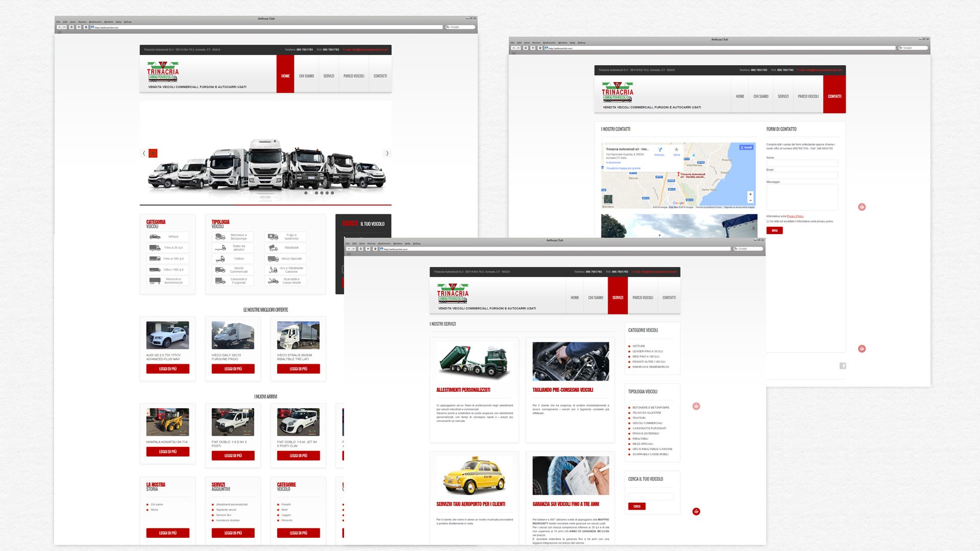Click the home window URL address bar
Viewport: 980px width, 551px height.
[266, 27]
